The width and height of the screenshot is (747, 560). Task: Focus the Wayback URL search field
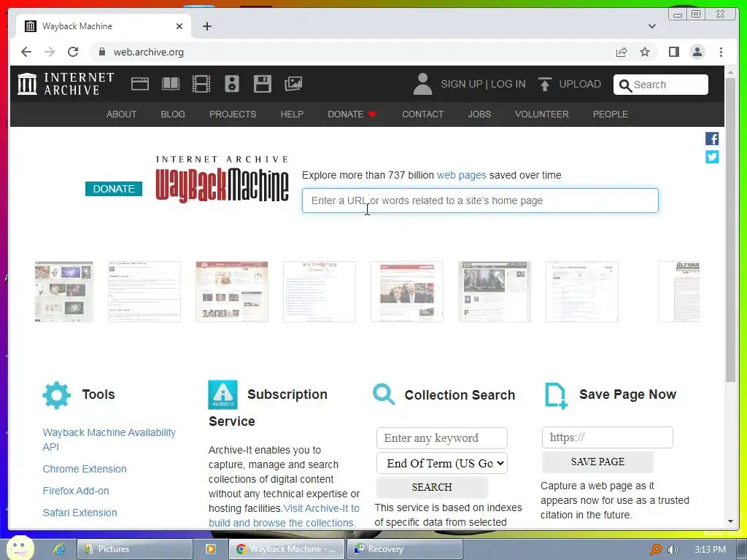(480, 201)
